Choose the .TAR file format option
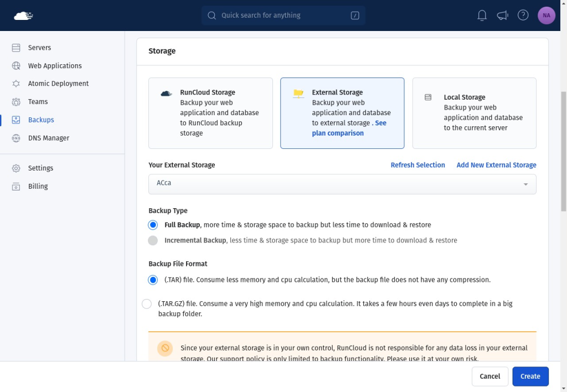The height and width of the screenshot is (392, 567). click(153, 280)
